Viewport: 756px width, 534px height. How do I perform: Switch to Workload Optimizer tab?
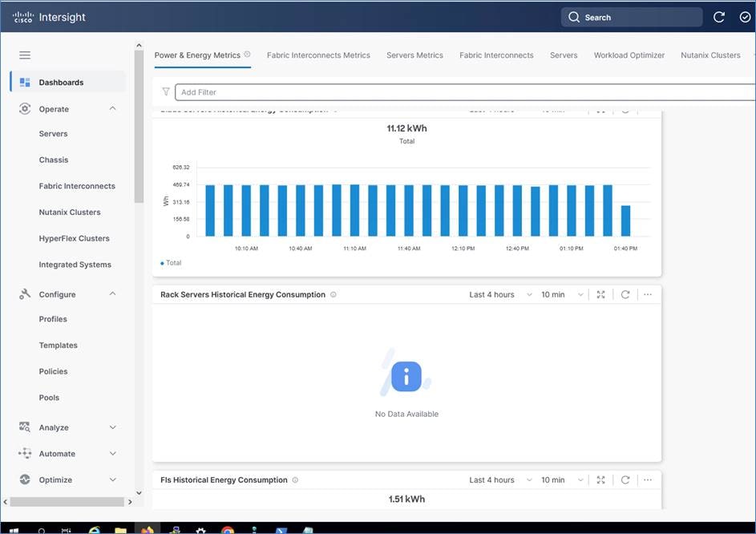pos(629,55)
